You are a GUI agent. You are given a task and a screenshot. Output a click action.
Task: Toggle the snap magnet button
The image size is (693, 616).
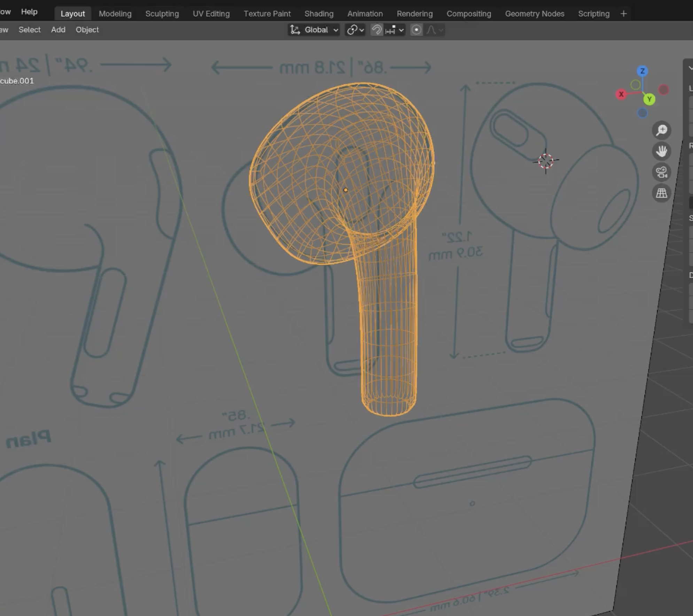tap(377, 30)
